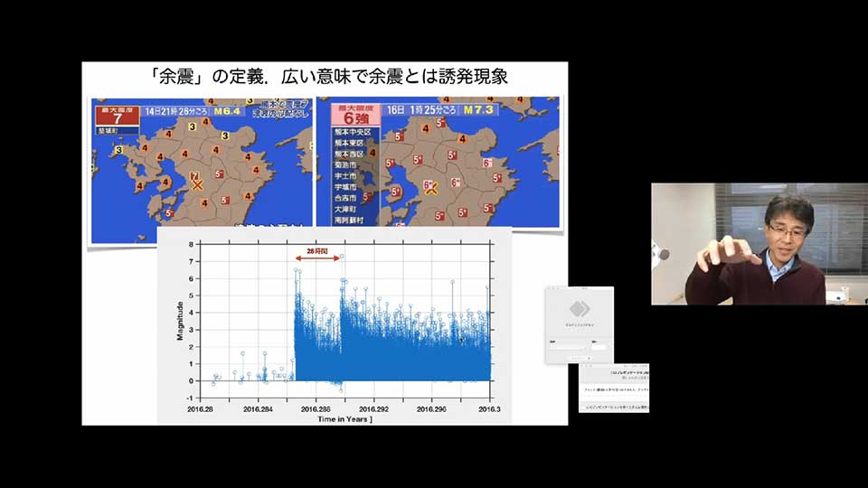The width and height of the screenshot is (868, 488).
Task: Click the Magnitude y-axis label
Action: point(180,321)
